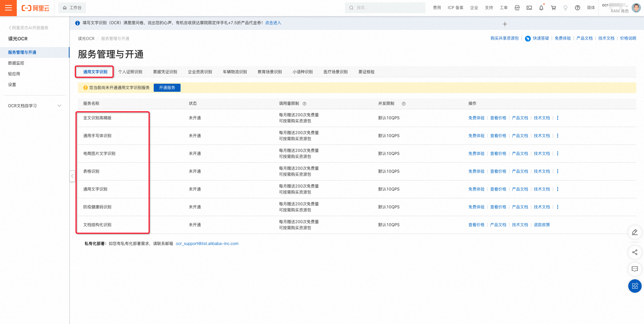Open the 工单 menu
Image resolution: width=644 pixels, height=324 pixels.
point(503,8)
